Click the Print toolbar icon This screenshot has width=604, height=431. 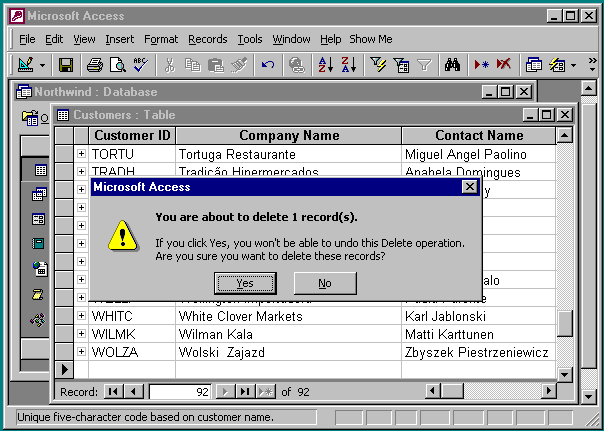tap(94, 65)
